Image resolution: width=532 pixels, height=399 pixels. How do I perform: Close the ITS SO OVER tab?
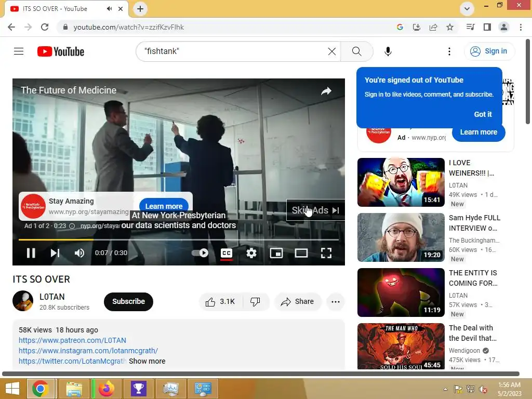coord(121,9)
